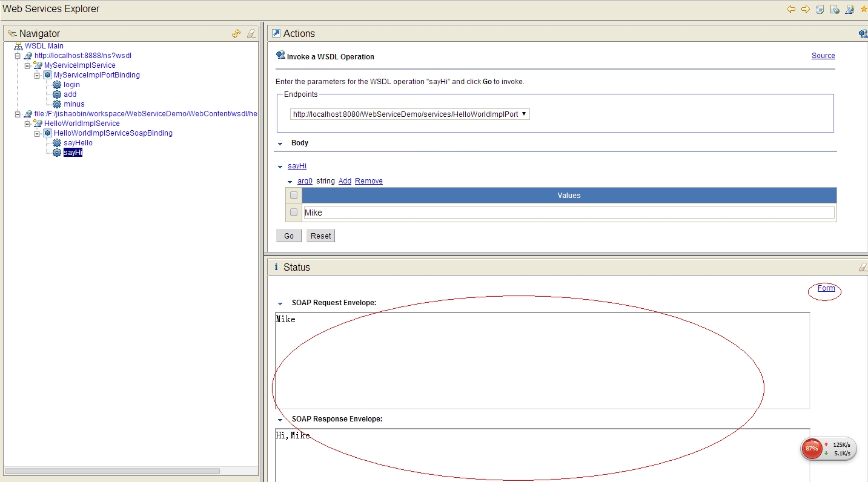Image resolution: width=868 pixels, height=482 pixels.
Task: Click the HelloWorldImplService service icon
Action: 38,124
